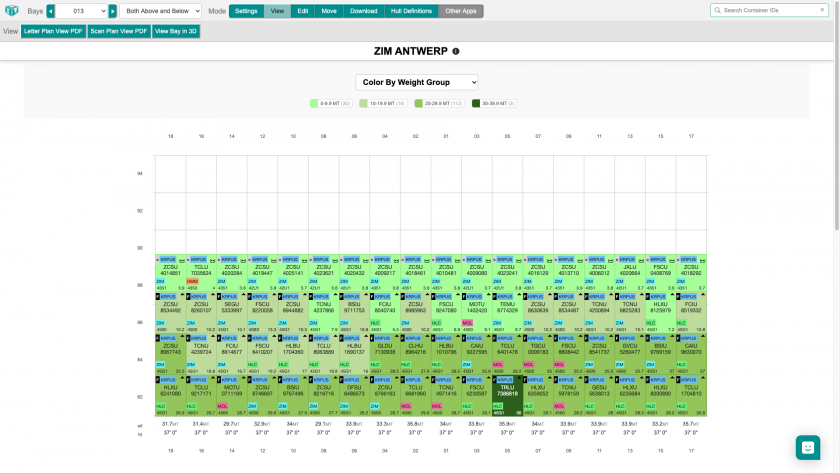
Task: Click pink MOL tag on MOTU 1402420
Action: 467,323
